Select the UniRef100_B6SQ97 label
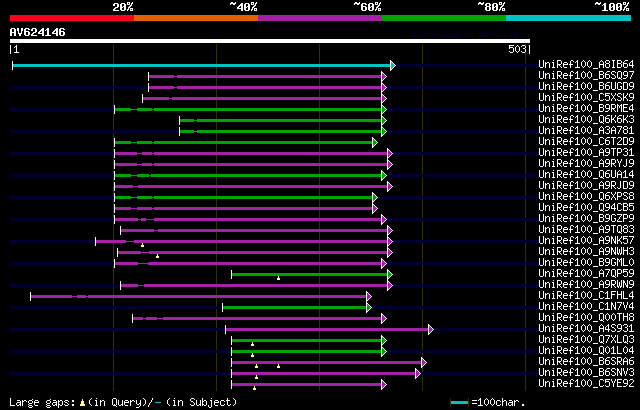The height and width of the screenshot is (410, 640). click(x=586, y=75)
